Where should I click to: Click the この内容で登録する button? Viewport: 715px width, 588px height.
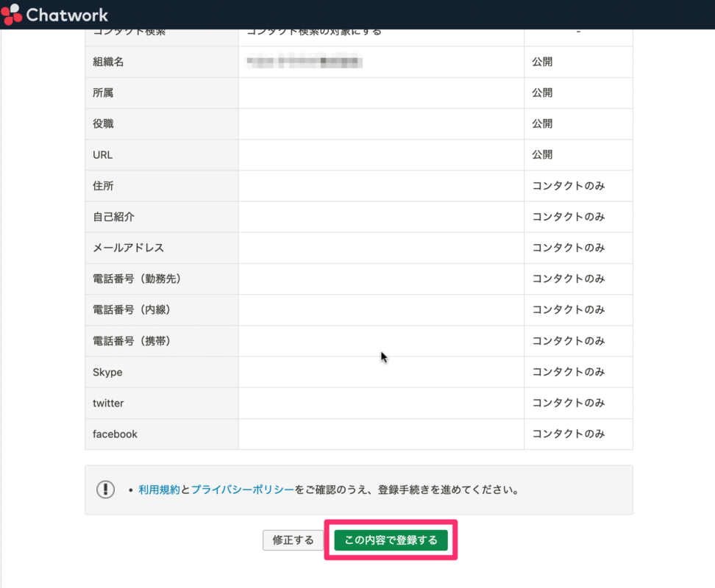click(391, 540)
